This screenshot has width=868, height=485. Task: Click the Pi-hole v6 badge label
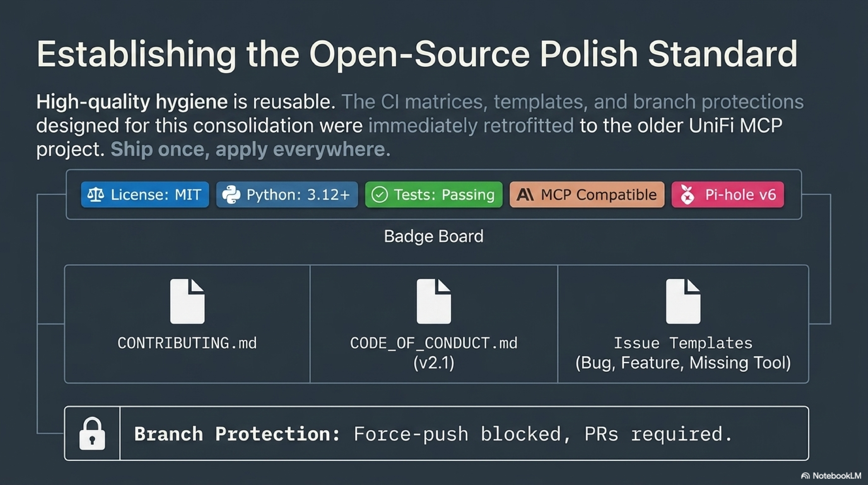click(740, 195)
